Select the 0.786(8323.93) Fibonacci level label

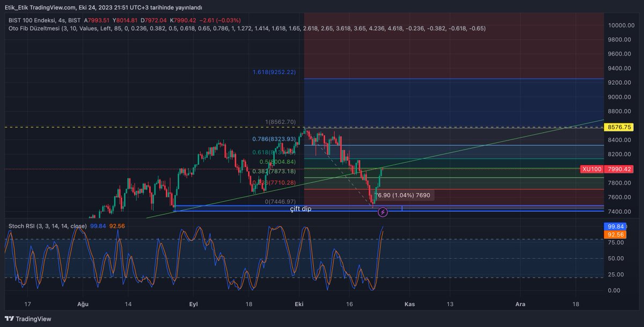[275, 139]
